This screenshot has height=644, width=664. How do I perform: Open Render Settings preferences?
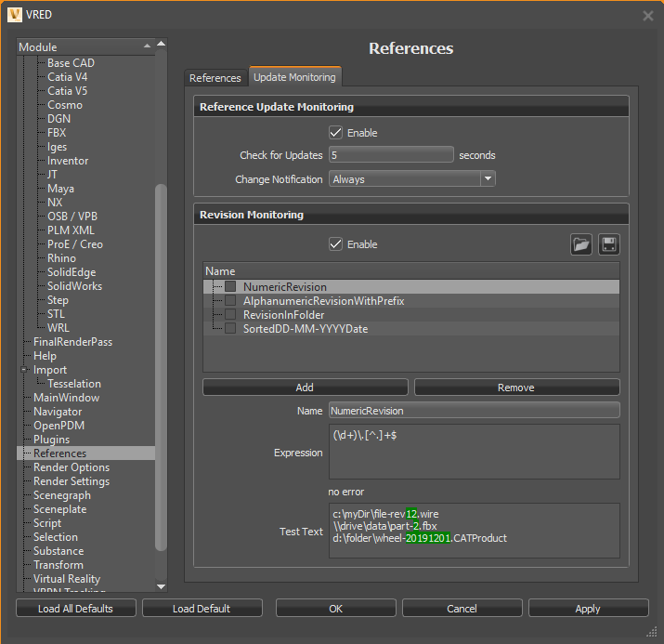click(x=72, y=481)
